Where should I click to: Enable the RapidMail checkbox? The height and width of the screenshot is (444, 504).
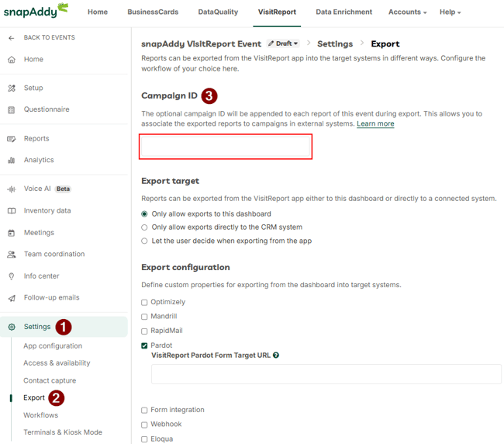[x=144, y=331]
